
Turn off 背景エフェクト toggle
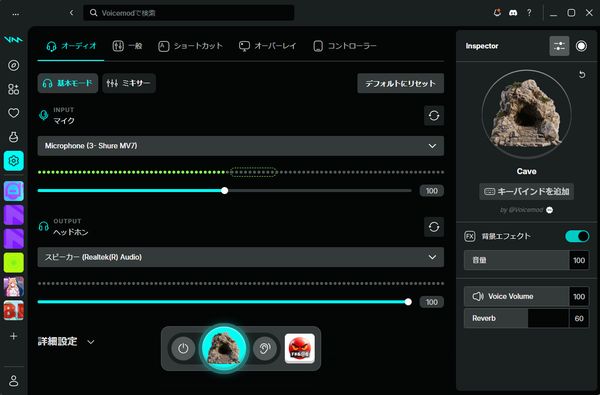(x=577, y=236)
